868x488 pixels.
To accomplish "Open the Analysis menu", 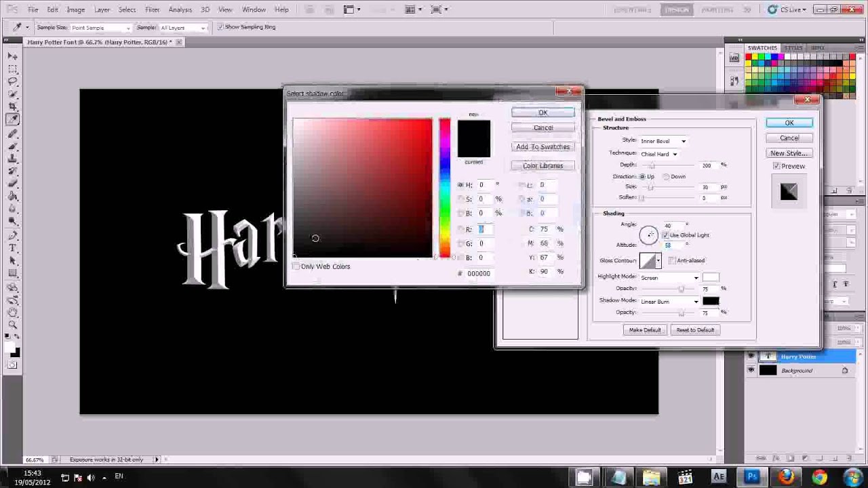I will coord(180,9).
